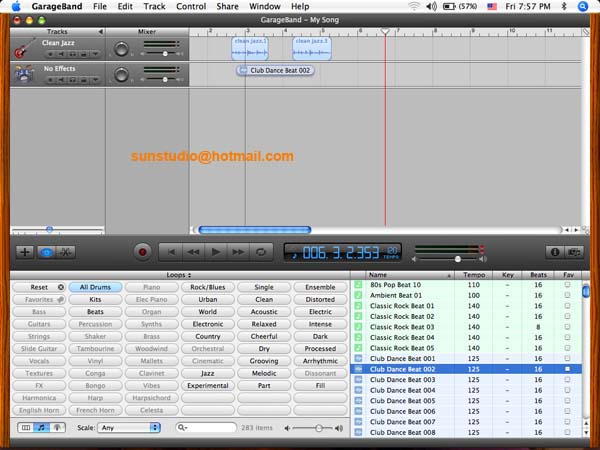Add a new track with plus button
Image resolution: width=600 pixels, height=450 pixels.
(25, 252)
